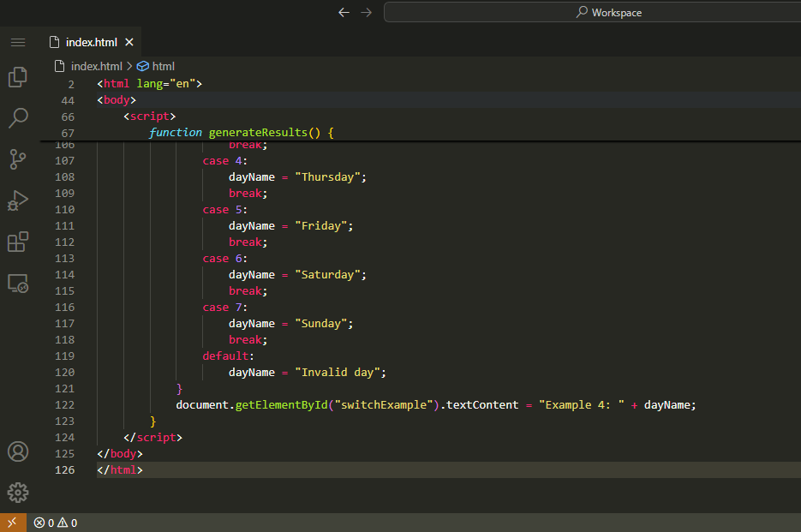
Task: Open the Search view icon
Action: tap(18, 118)
